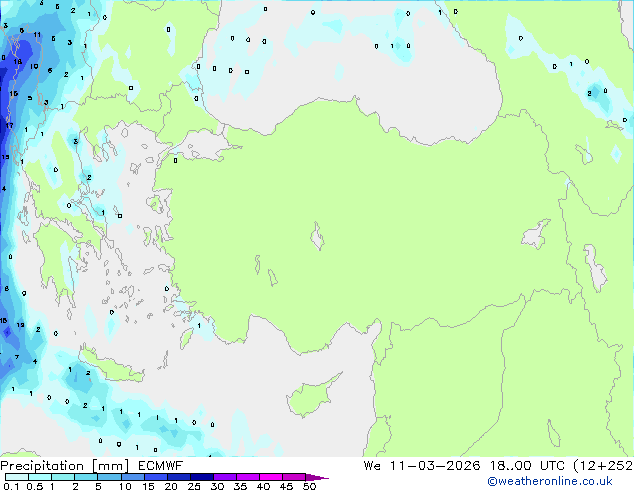
Task: Click the '35' legend scale label
Action: tap(240, 486)
